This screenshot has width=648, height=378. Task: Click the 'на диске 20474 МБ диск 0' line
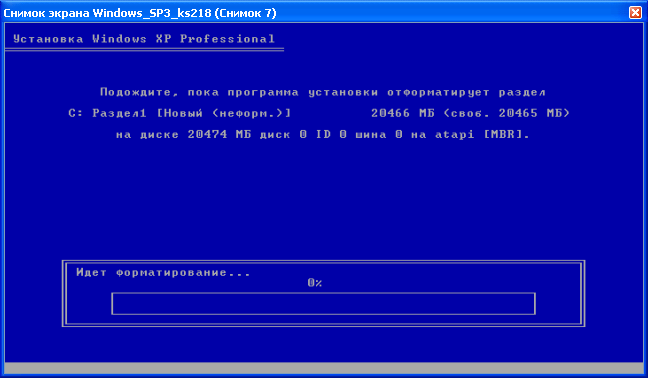tap(322, 135)
